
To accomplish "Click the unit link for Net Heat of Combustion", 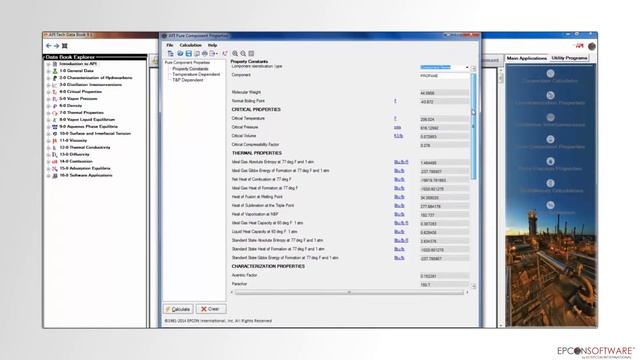I will point(399,180).
